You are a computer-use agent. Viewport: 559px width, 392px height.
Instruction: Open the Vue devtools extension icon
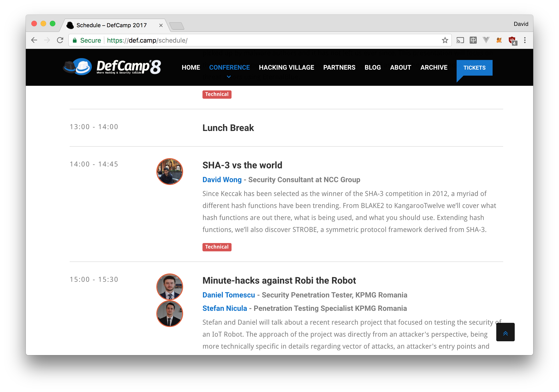click(x=486, y=40)
